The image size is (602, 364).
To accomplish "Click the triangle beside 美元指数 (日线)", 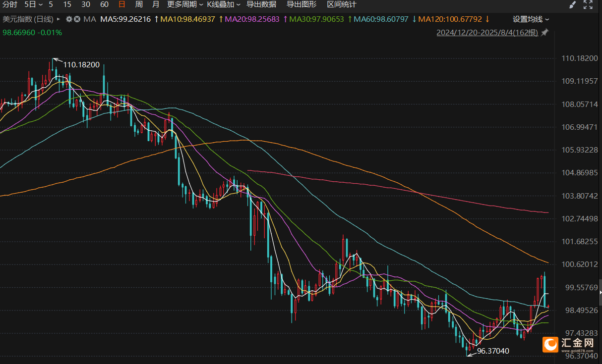I will pos(59,19).
